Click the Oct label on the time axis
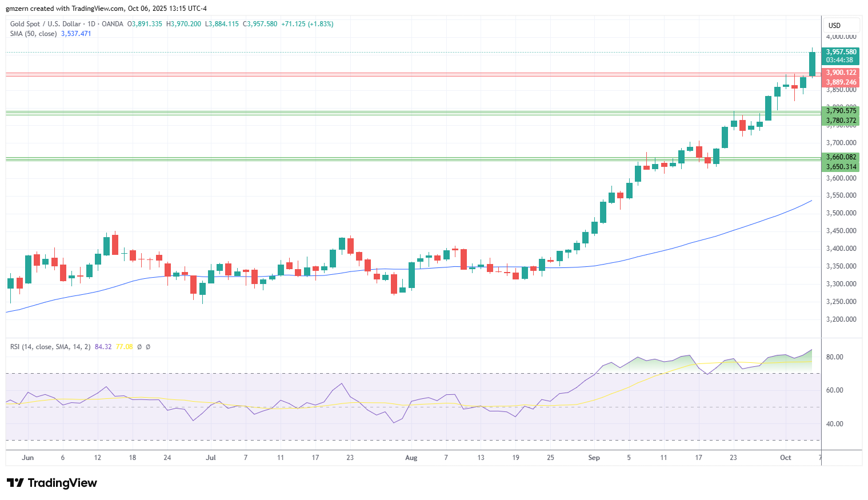The width and height of the screenshot is (868, 500). point(786,458)
